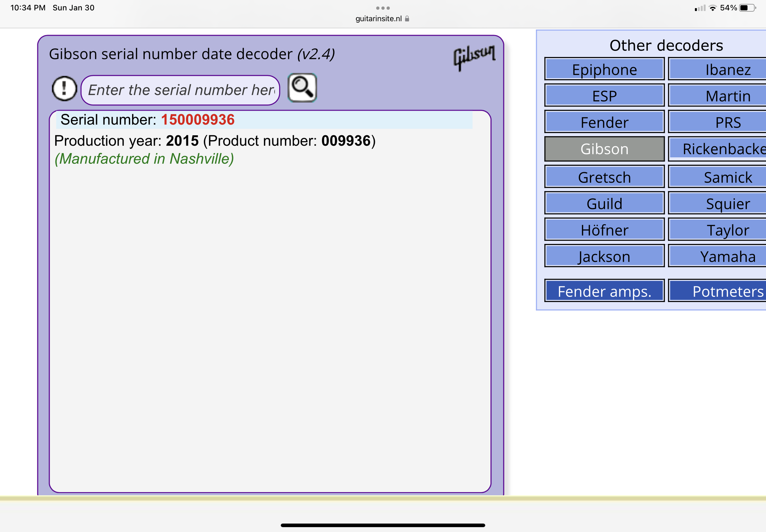Viewport: 766px width, 532px height.
Task: Tap the home indicator bar at the bottom
Action: pos(383,525)
